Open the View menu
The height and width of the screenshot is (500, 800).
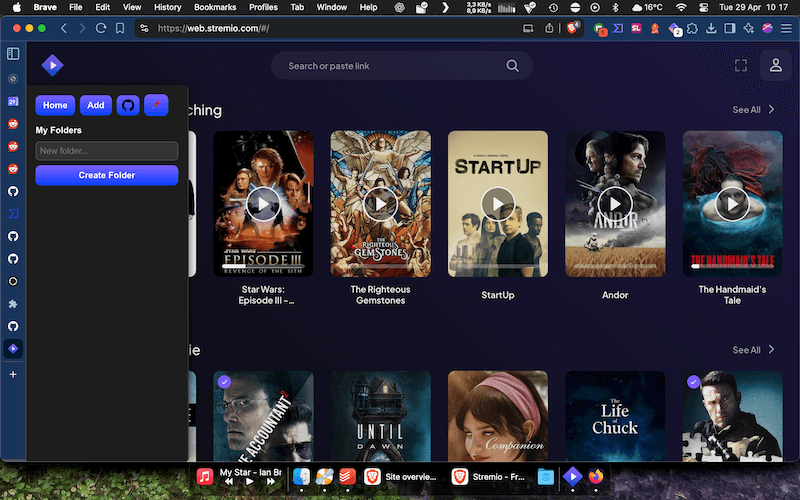(132, 7)
